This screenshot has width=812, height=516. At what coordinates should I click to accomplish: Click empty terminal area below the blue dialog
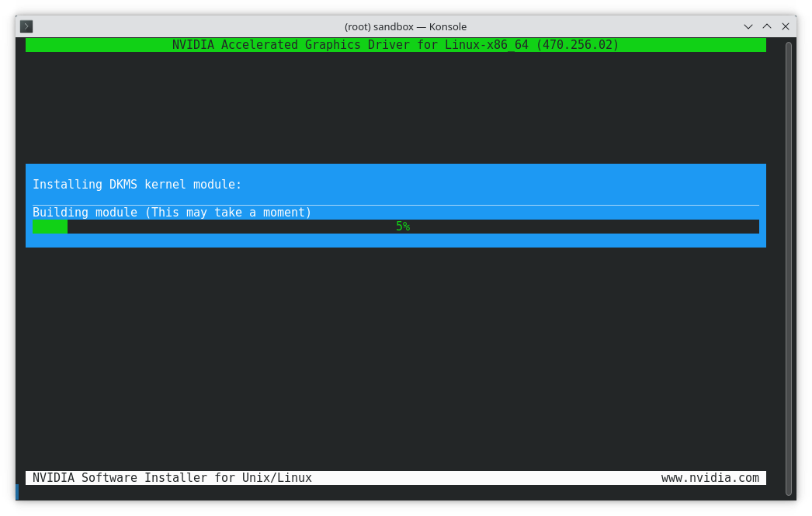[x=396, y=357]
